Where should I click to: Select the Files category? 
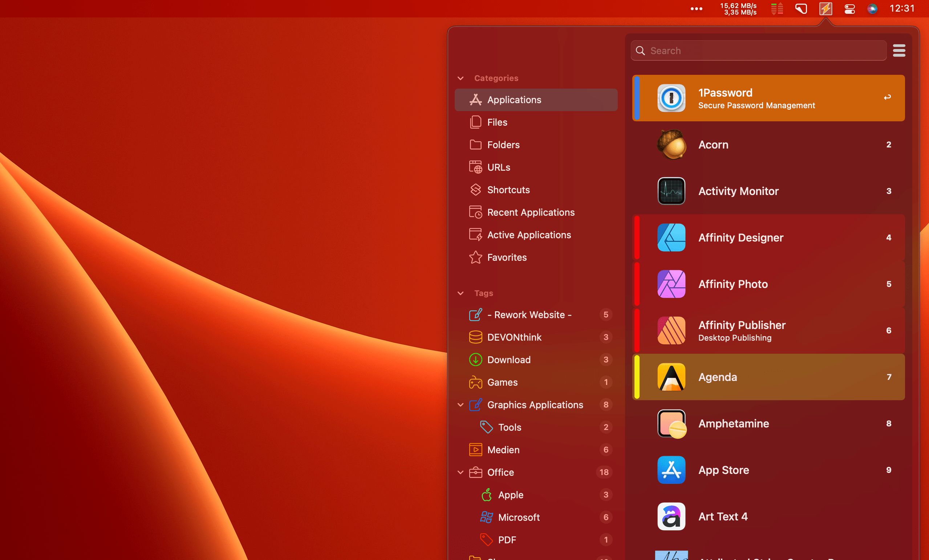[536, 122]
